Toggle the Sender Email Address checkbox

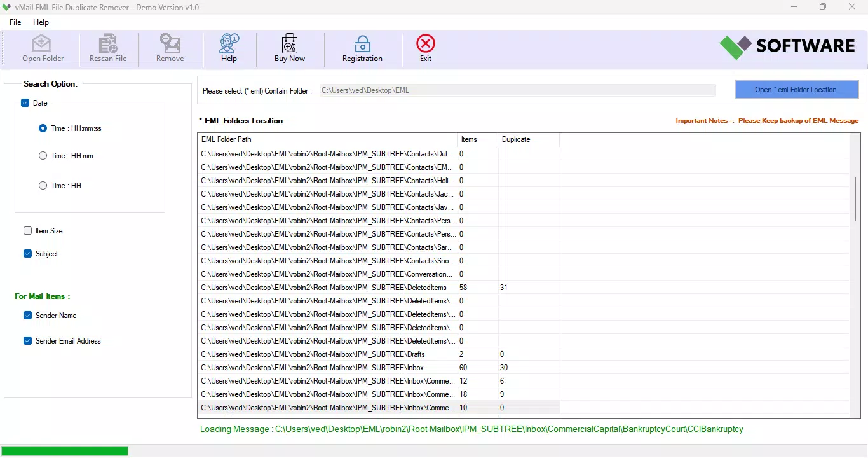pyautogui.click(x=27, y=341)
